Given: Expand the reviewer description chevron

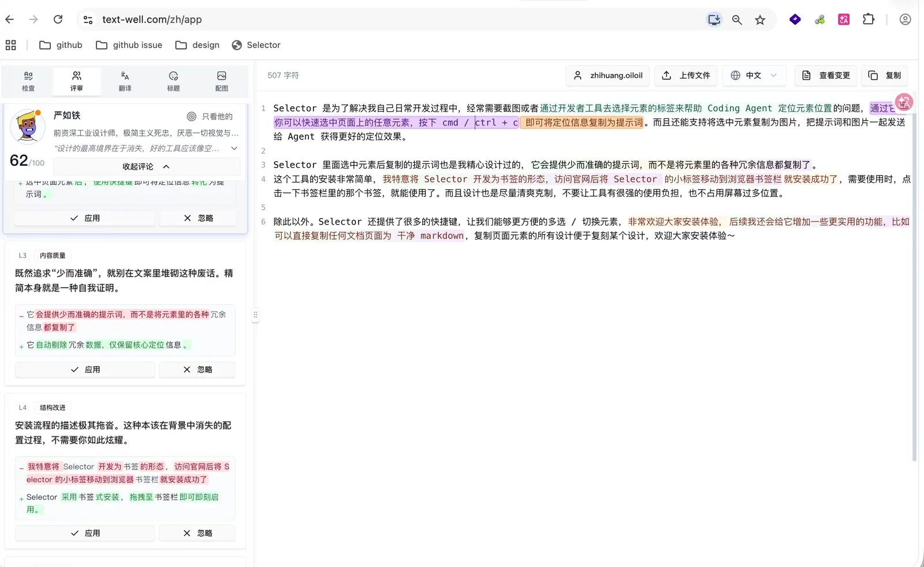Looking at the screenshot, I should point(234,148).
